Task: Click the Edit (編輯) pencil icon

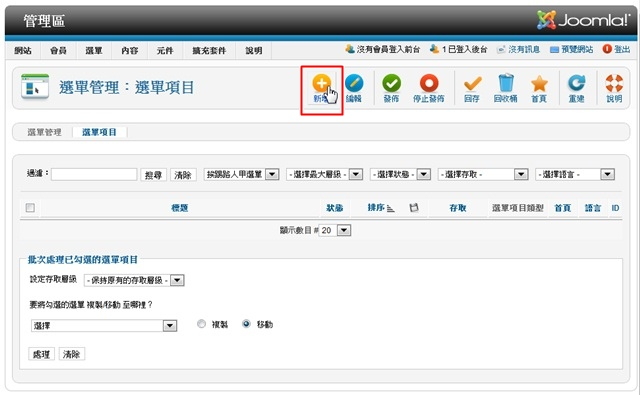Action: pos(354,83)
